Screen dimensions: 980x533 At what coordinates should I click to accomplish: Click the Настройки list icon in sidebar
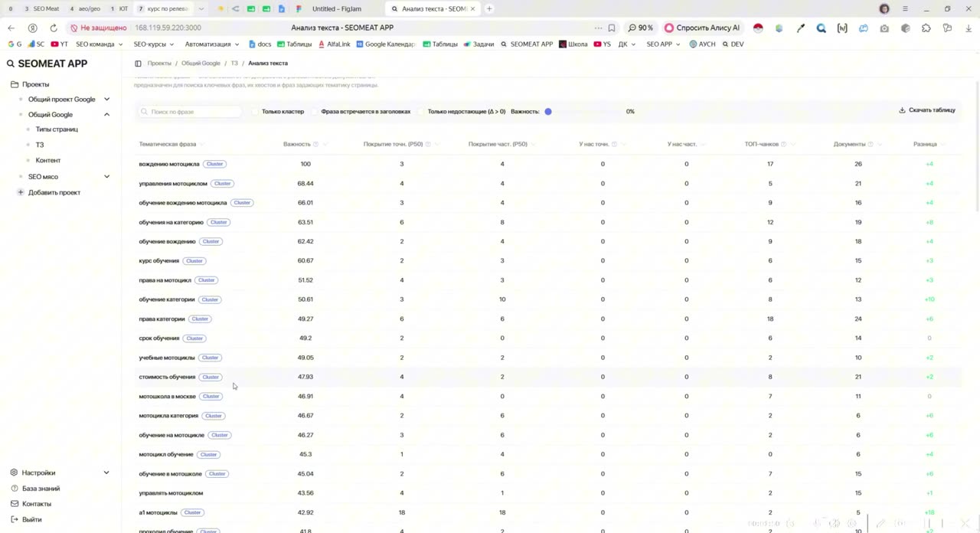pyautogui.click(x=15, y=473)
